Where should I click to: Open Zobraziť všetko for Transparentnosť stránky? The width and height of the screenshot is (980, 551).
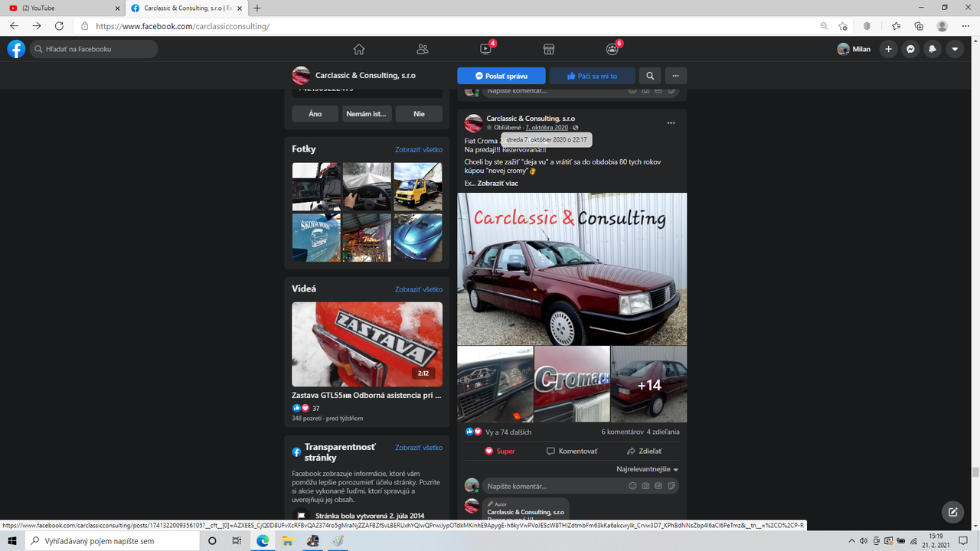[419, 448]
